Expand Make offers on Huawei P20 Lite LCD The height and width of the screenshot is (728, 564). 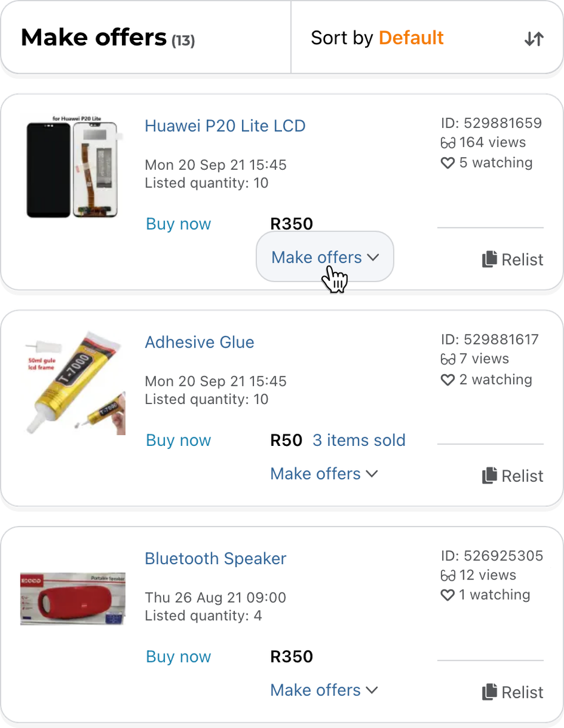click(325, 257)
